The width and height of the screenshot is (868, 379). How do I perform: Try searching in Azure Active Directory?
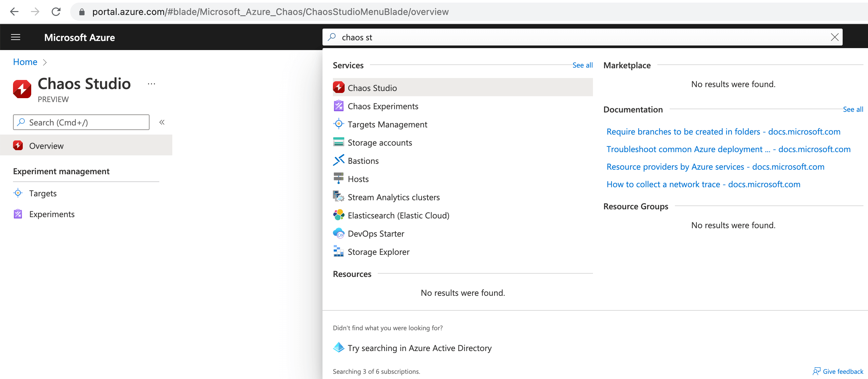[419, 348]
